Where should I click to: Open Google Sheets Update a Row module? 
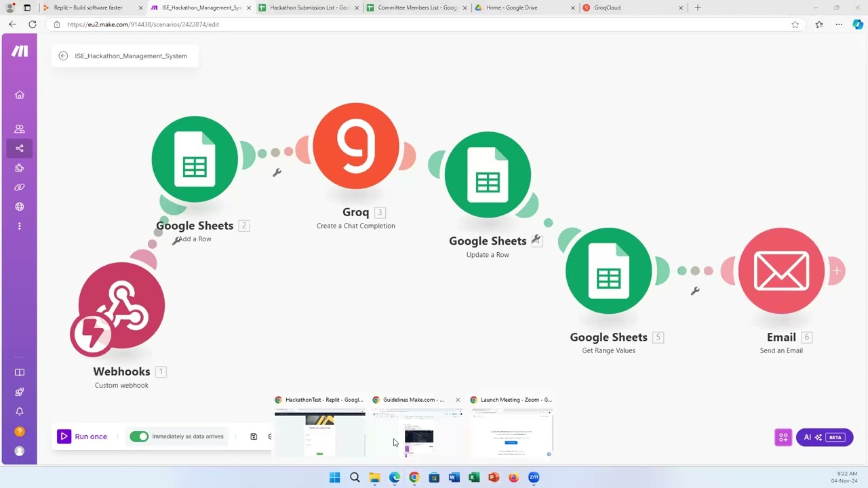tap(488, 175)
